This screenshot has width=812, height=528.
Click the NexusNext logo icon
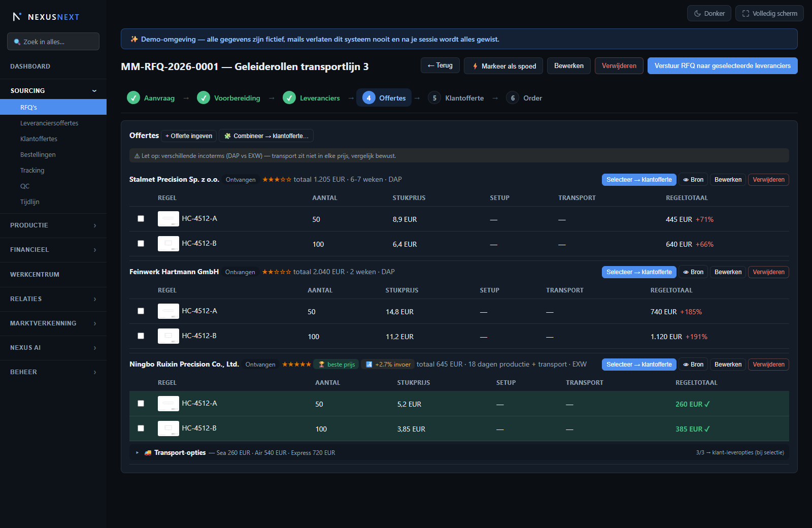17,17
